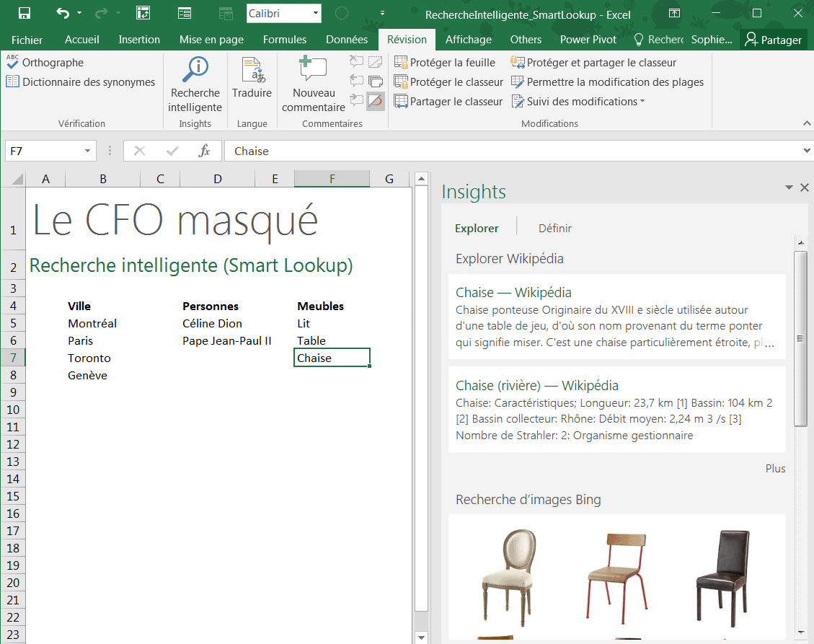Toggle the show ink annotations button

coord(376,102)
